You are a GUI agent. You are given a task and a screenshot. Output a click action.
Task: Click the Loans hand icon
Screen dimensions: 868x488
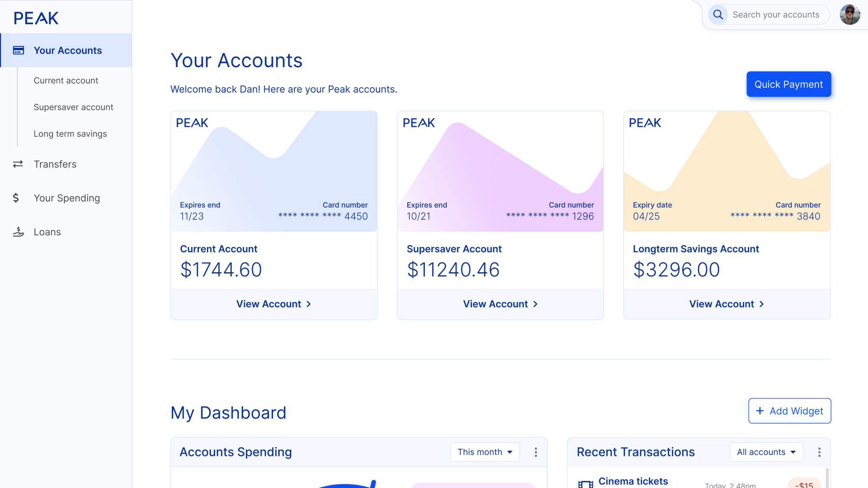click(x=18, y=232)
